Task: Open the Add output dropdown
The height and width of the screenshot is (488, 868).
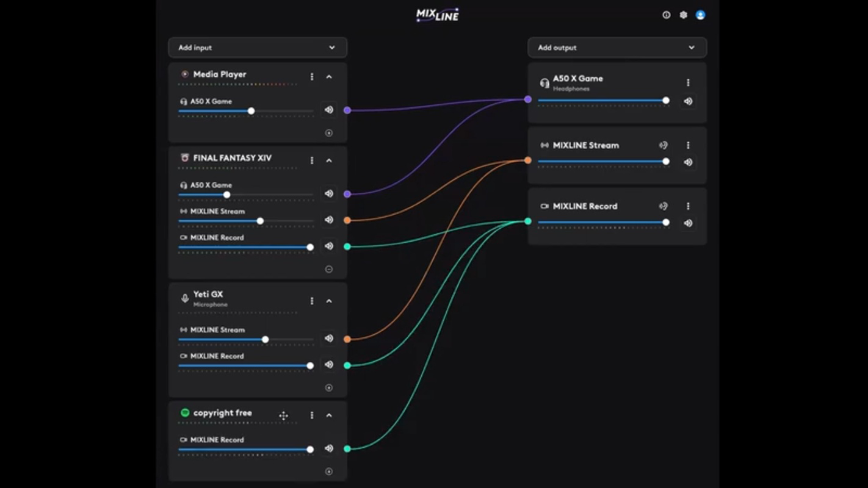Action: pyautogui.click(x=617, y=48)
